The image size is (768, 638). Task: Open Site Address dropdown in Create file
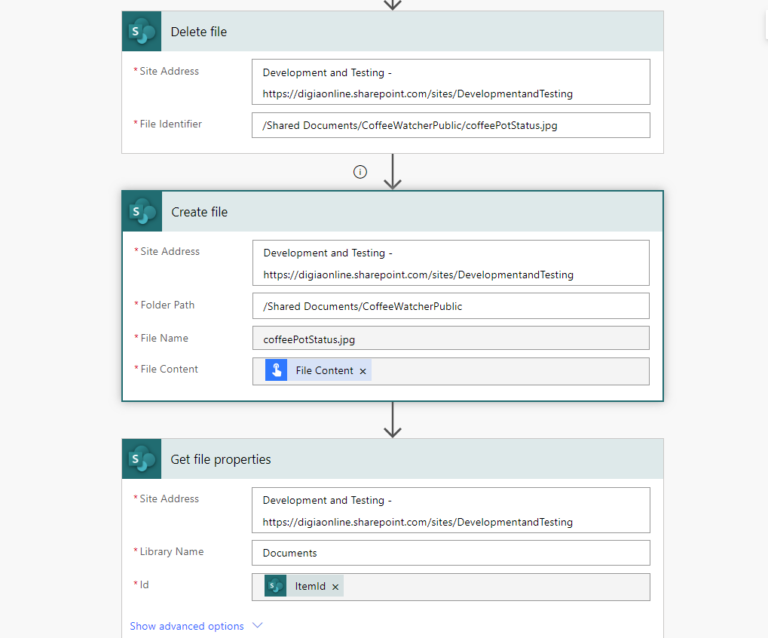(x=451, y=263)
